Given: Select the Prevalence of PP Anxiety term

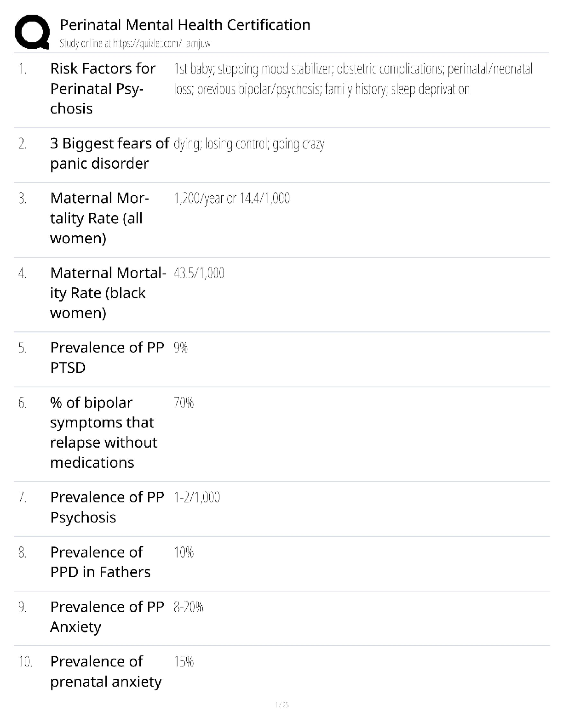Looking at the screenshot, I should pyautogui.click(x=107, y=616).
